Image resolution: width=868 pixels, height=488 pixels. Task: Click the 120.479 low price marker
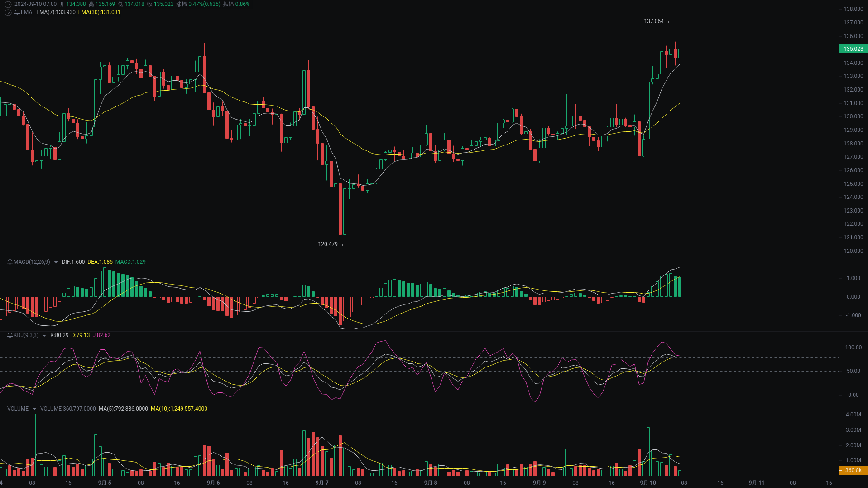tap(328, 244)
